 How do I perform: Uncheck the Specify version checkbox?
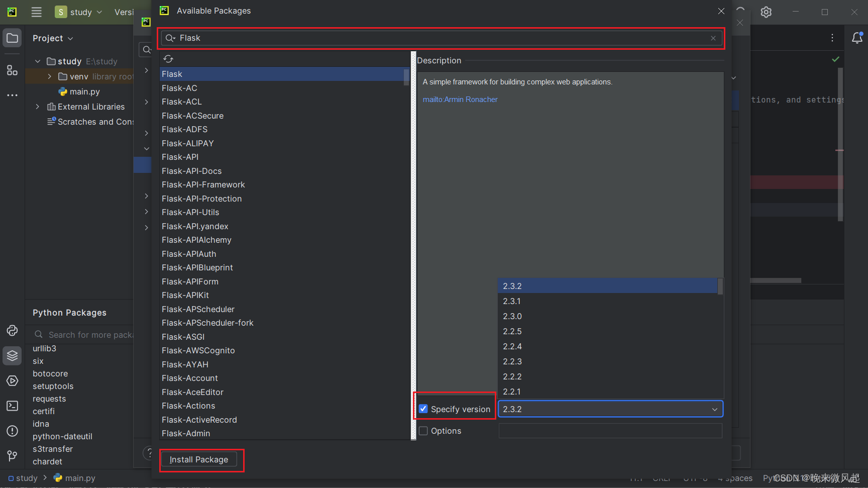pos(423,409)
